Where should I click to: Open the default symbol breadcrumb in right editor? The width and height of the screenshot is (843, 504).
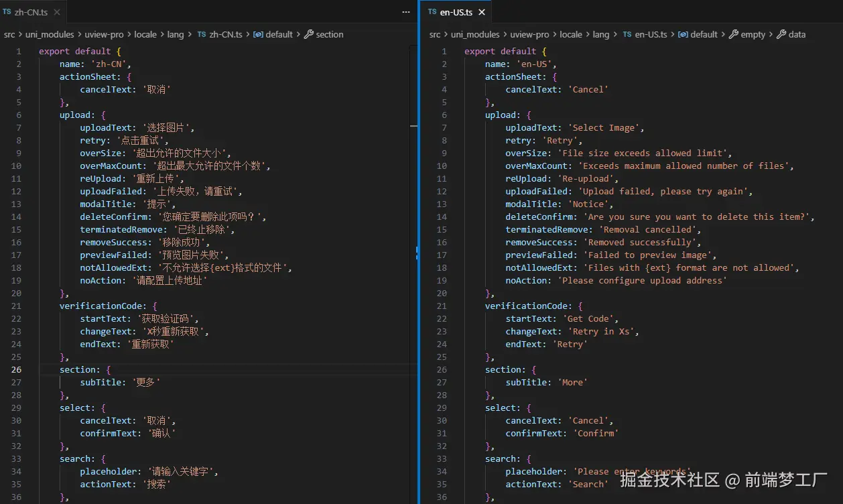[698, 34]
